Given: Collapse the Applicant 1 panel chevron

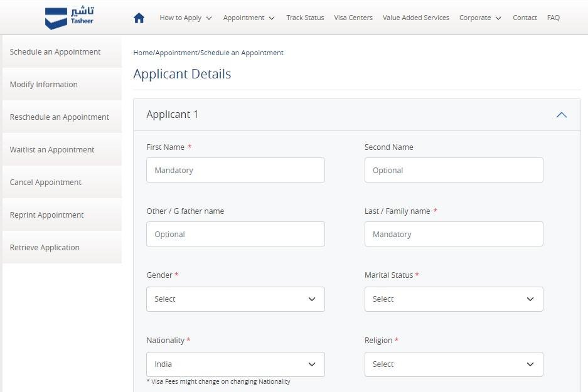Looking at the screenshot, I should tap(562, 115).
